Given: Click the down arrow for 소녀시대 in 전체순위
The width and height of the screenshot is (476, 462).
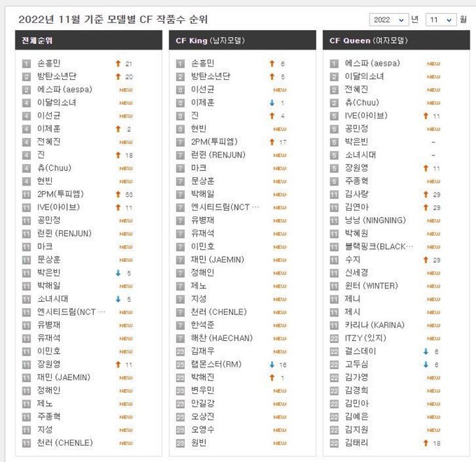Looking at the screenshot, I should (x=118, y=299).
